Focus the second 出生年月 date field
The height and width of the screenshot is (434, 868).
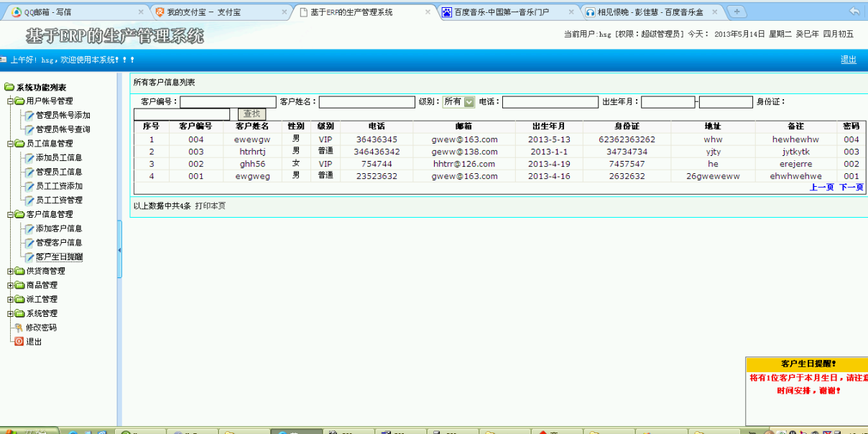(726, 102)
